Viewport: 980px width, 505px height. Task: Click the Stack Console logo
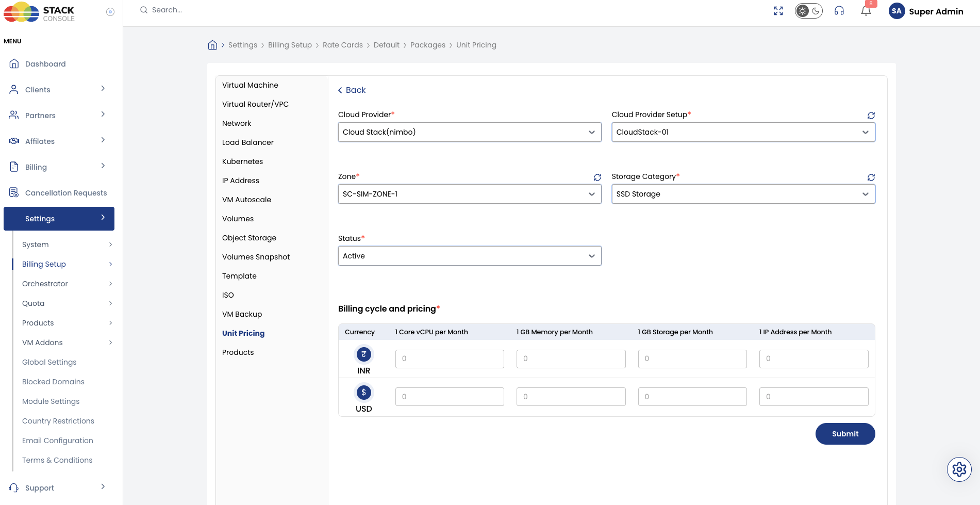click(x=39, y=12)
